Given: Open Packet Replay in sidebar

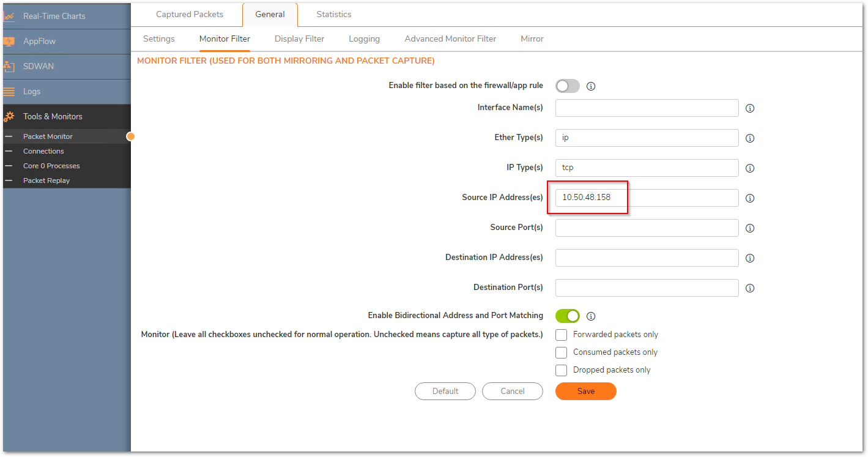Looking at the screenshot, I should point(67,180).
